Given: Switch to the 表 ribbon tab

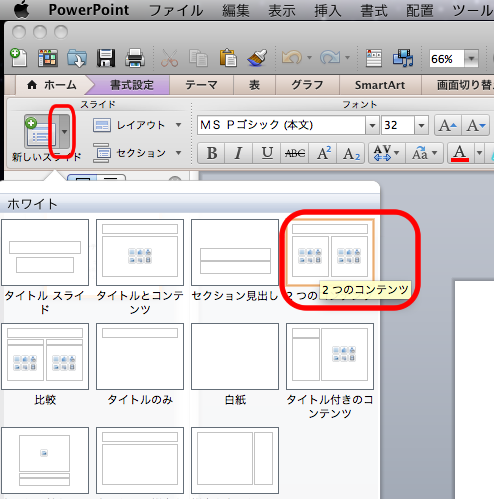Looking at the screenshot, I should point(254,85).
